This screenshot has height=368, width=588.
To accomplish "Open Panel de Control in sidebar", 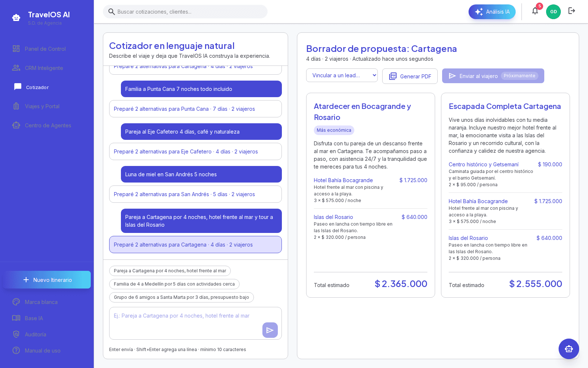I will pyautogui.click(x=47, y=49).
